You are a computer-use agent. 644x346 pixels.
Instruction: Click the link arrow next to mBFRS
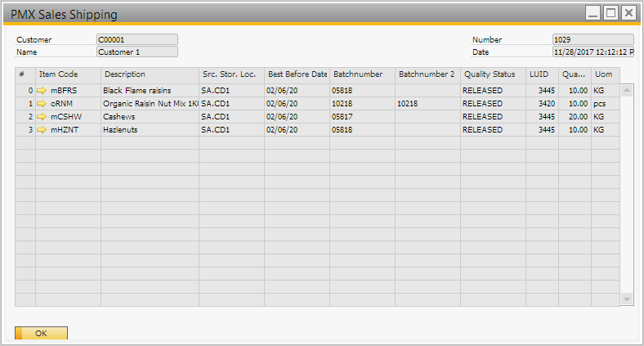pos(42,90)
